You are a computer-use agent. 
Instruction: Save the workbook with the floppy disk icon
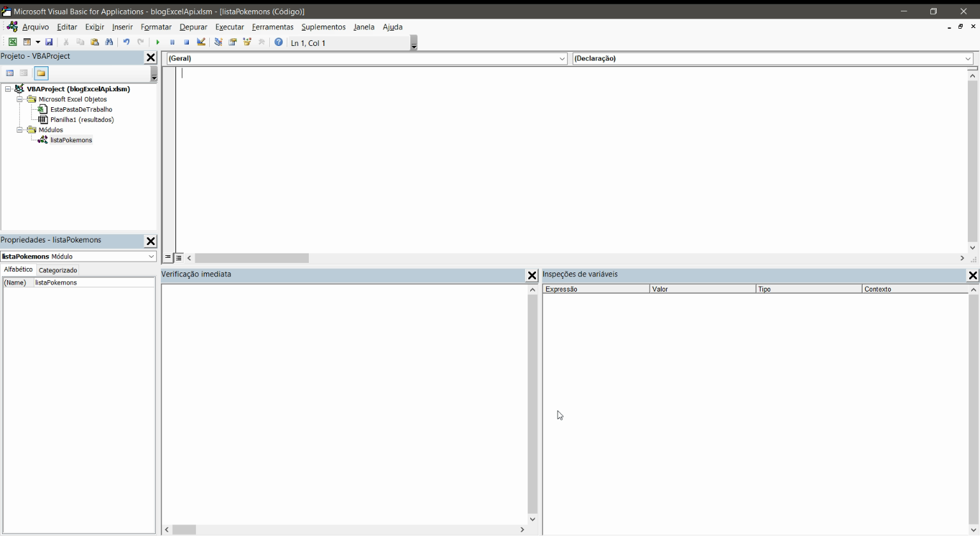48,42
